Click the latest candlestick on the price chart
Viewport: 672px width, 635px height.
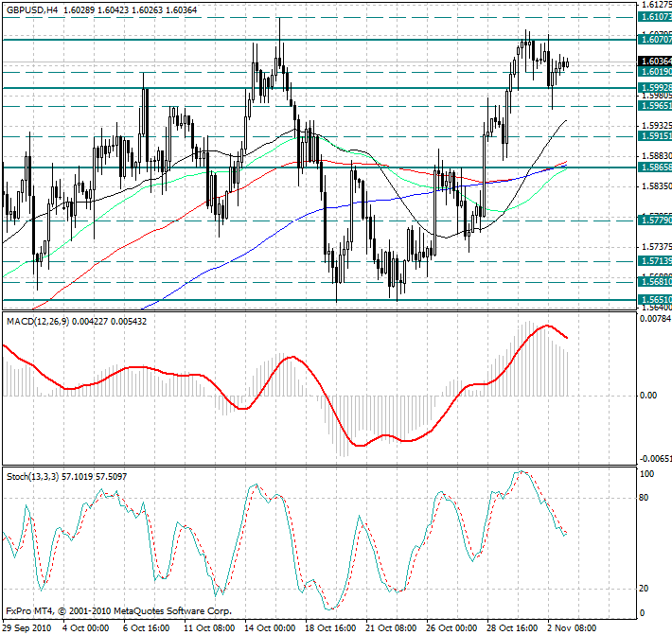tap(567, 63)
